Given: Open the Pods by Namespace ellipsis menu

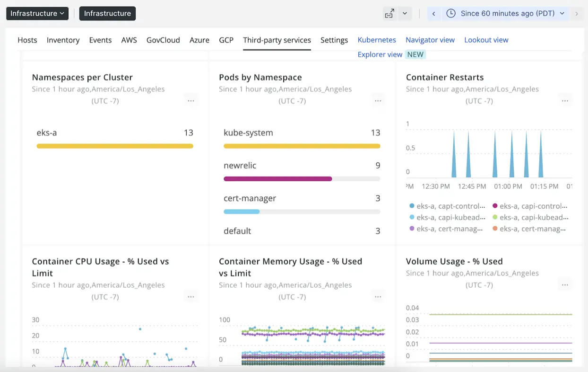Looking at the screenshot, I should coord(378,100).
